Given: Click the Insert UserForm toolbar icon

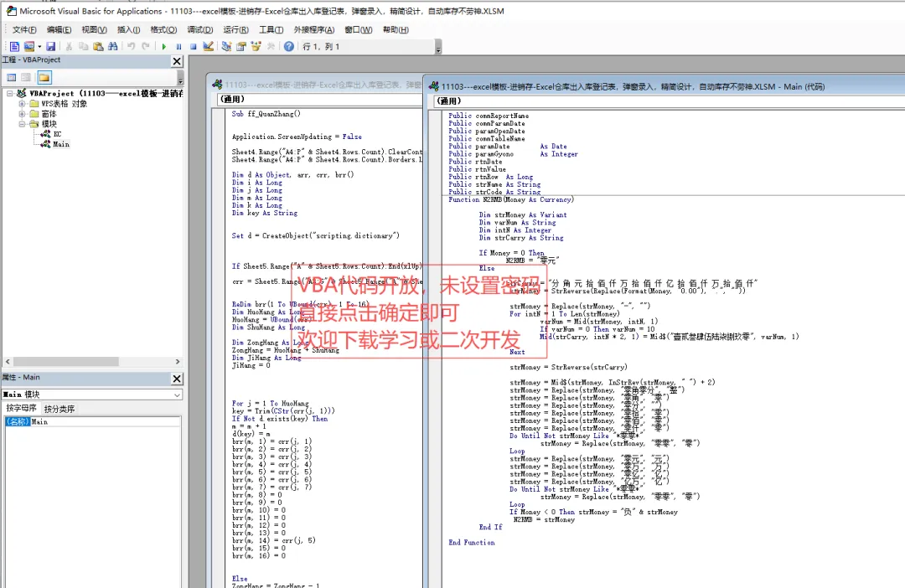Looking at the screenshot, I should (28, 46).
